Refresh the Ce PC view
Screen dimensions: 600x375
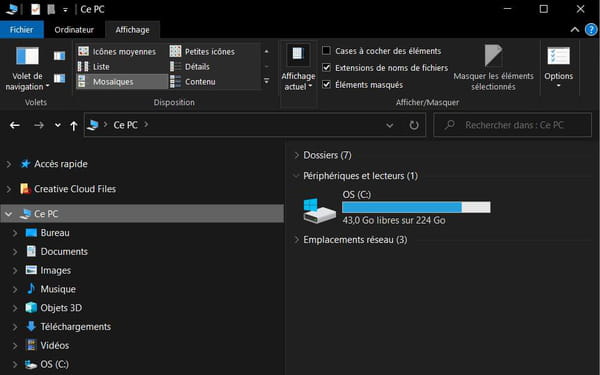point(414,125)
